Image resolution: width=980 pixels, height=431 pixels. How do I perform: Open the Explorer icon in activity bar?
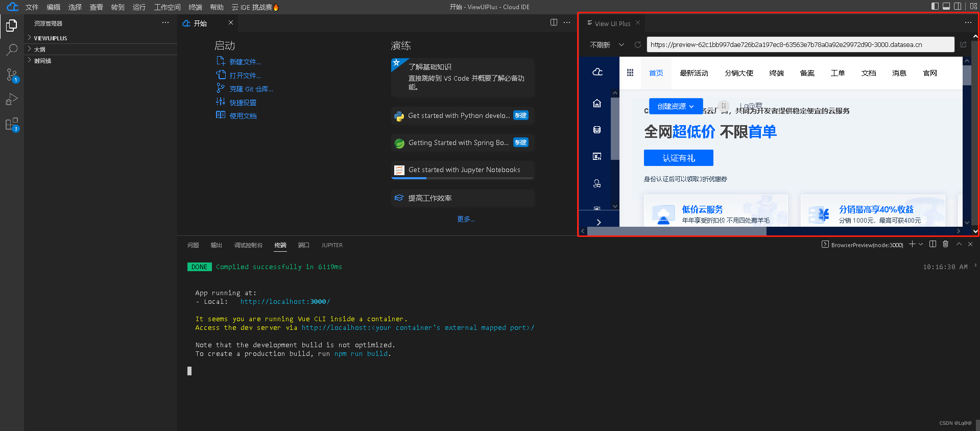(x=11, y=26)
